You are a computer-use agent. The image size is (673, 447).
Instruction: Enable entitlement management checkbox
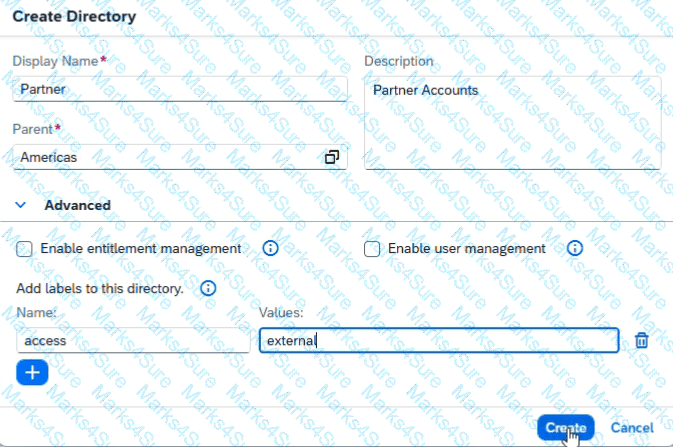pyautogui.click(x=24, y=249)
